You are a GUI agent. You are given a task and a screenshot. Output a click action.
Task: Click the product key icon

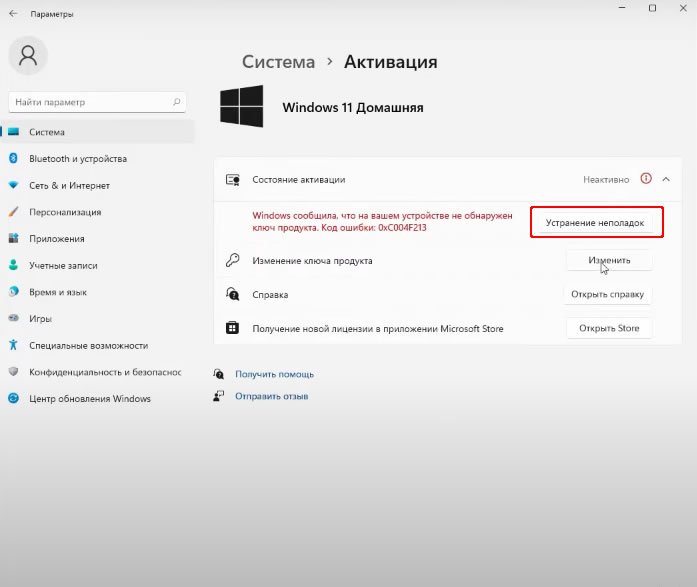(x=232, y=260)
